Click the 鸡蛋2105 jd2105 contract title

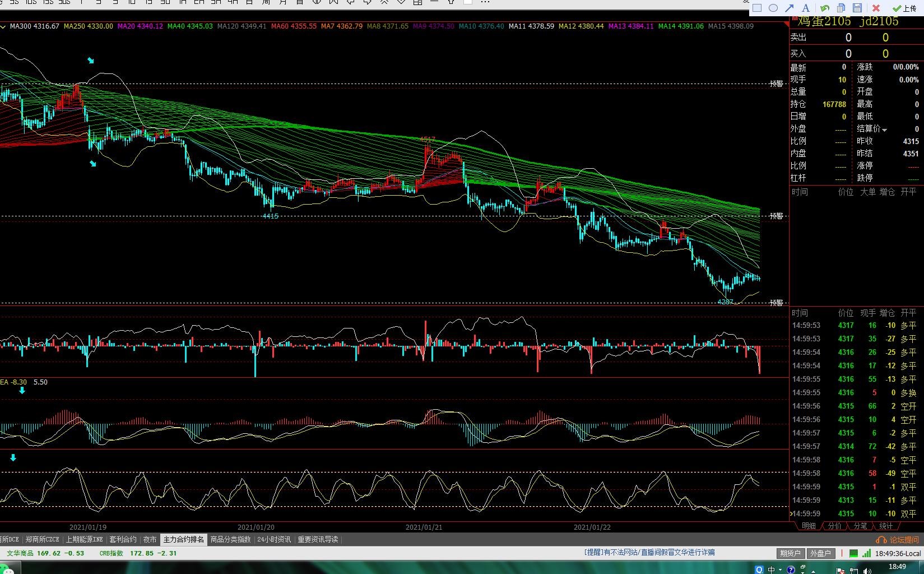pyautogui.click(x=848, y=21)
